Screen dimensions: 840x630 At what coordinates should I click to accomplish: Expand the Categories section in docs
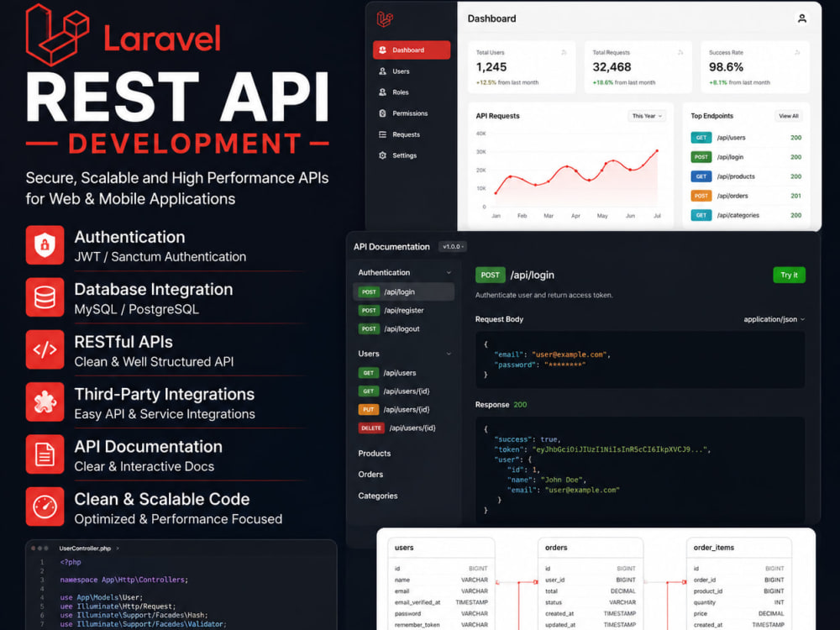[x=378, y=496]
